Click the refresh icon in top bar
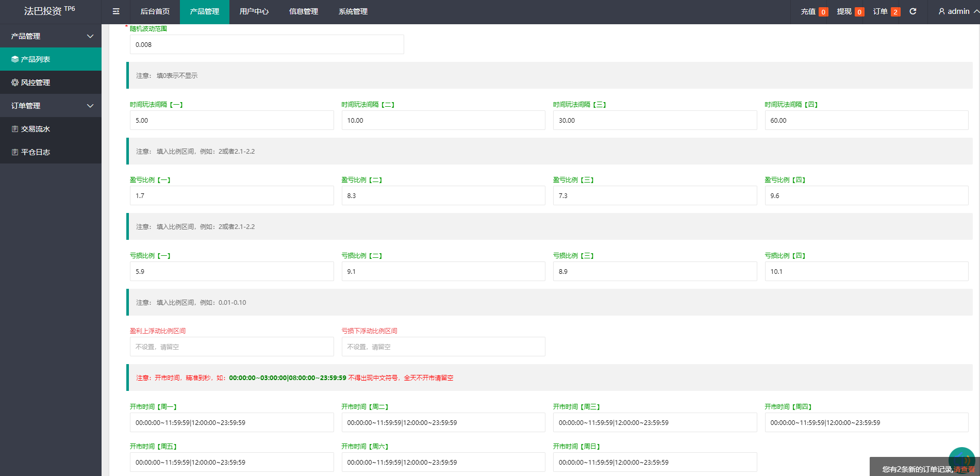This screenshot has width=980, height=476. [913, 11]
